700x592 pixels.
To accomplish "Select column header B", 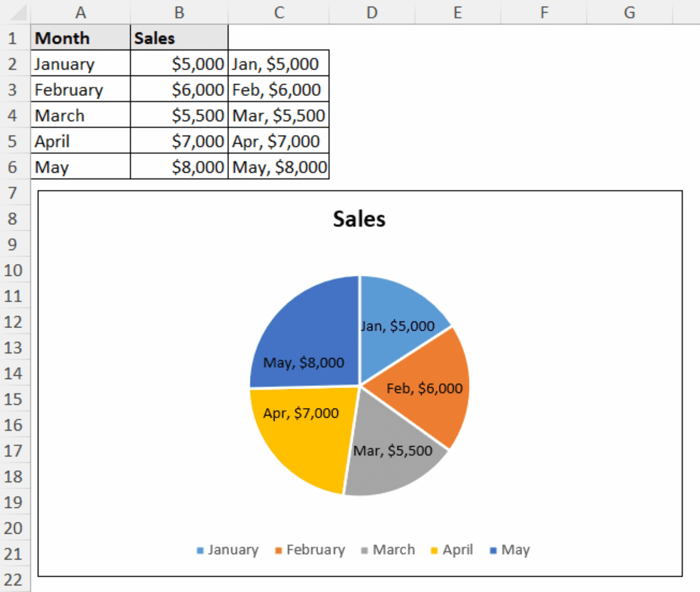I will pyautogui.click(x=179, y=13).
